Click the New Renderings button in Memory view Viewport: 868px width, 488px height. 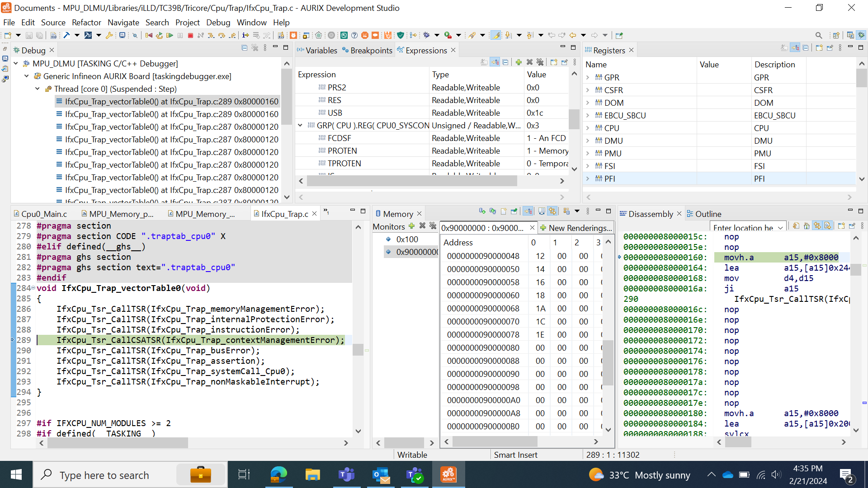(576, 228)
